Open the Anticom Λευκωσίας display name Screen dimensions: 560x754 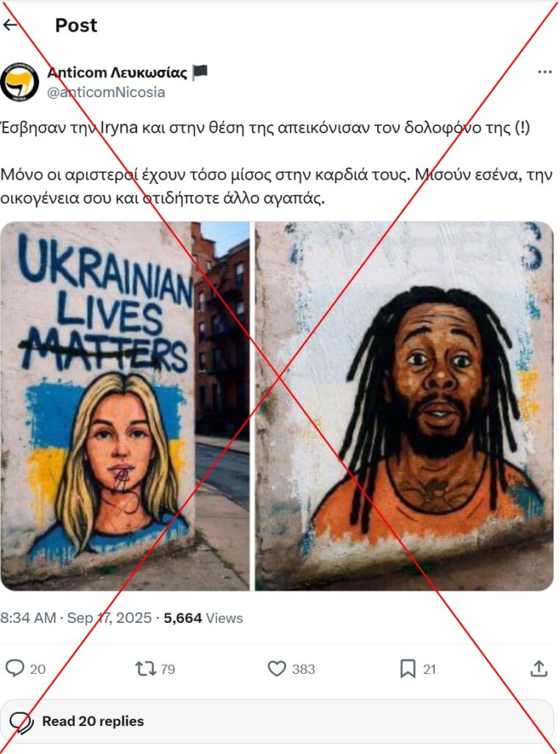[117, 73]
